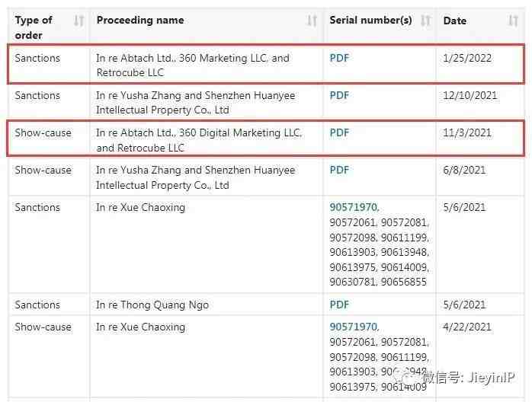Click In re Thong Quang Ngo proceeding
The image size is (532, 402).
[x=152, y=305]
